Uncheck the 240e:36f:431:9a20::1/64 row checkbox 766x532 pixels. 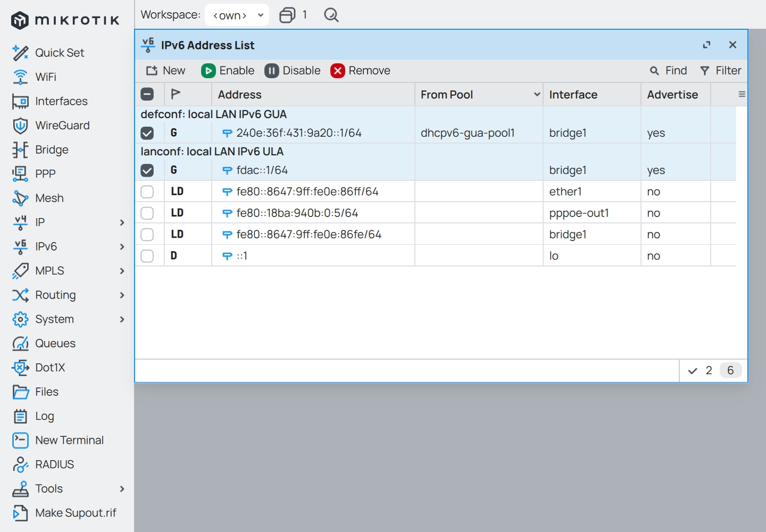click(147, 133)
